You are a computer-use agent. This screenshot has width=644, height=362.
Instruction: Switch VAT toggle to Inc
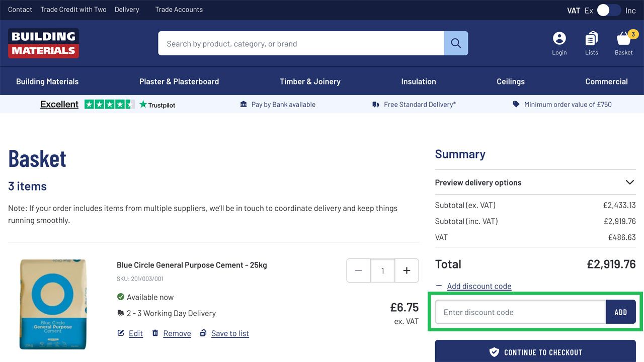pyautogui.click(x=630, y=10)
